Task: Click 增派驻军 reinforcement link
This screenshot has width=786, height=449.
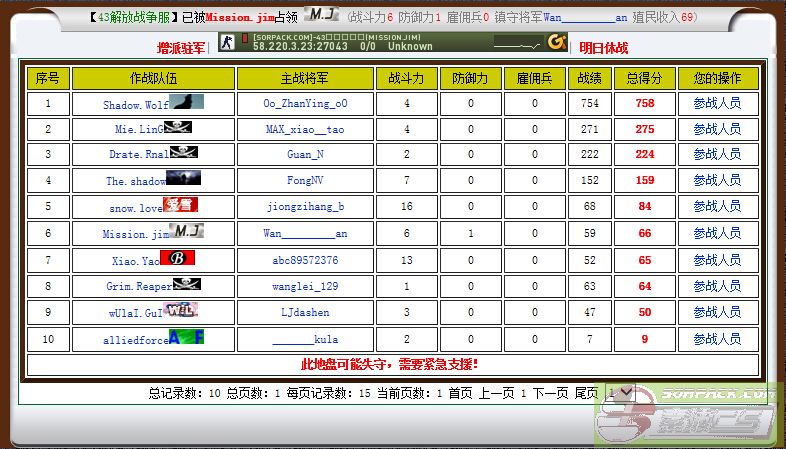Action: click(x=181, y=48)
